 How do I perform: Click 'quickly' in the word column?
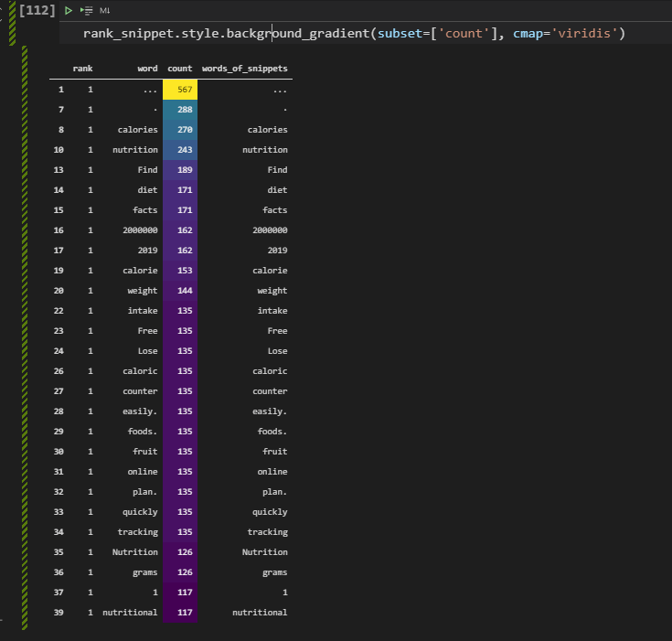pyautogui.click(x=140, y=512)
